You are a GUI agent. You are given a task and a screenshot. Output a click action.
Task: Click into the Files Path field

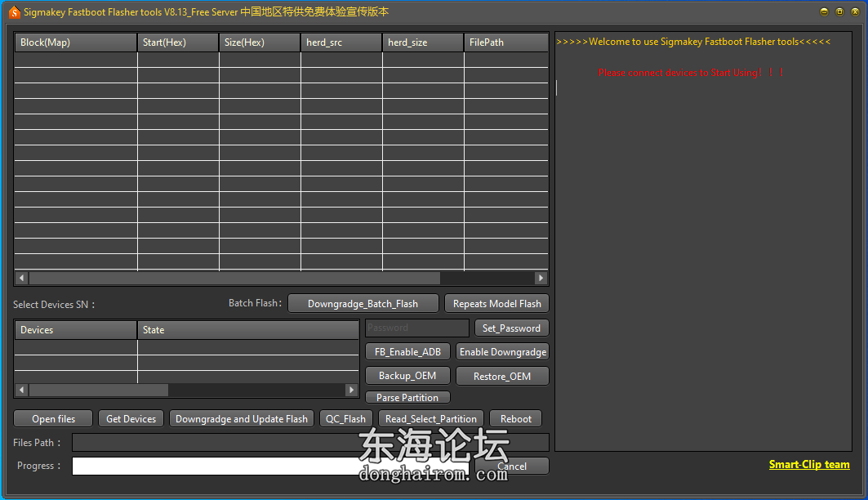pyautogui.click(x=310, y=443)
